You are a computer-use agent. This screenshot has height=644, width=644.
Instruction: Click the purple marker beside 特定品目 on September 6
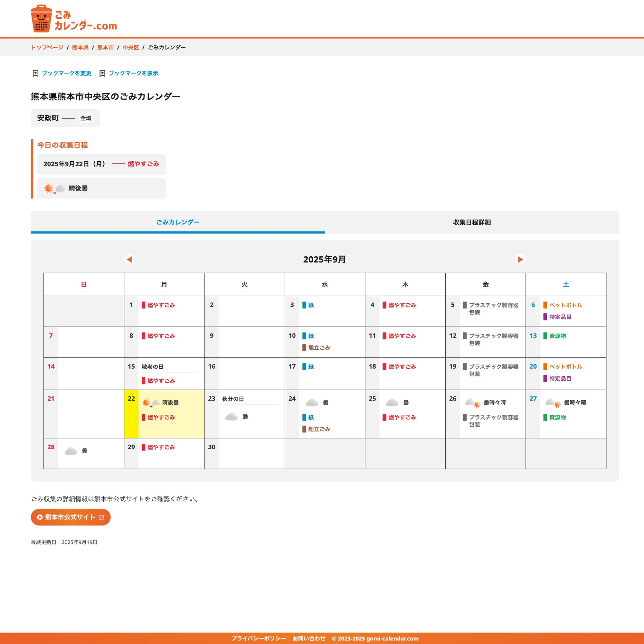point(545,317)
